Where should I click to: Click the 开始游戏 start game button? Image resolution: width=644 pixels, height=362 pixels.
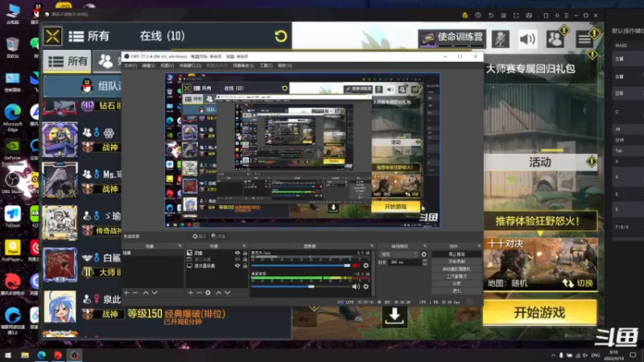coord(539,312)
